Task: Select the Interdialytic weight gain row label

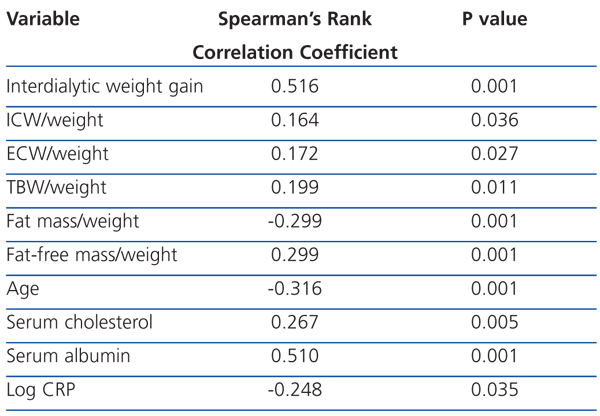Action: tap(105, 86)
